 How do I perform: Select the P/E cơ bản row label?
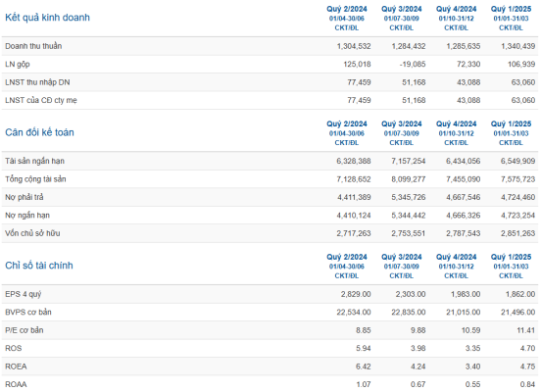coord(25,330)
